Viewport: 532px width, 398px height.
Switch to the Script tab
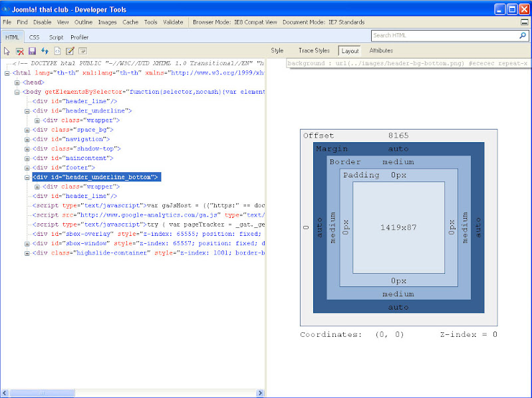(x=56, y=37)
